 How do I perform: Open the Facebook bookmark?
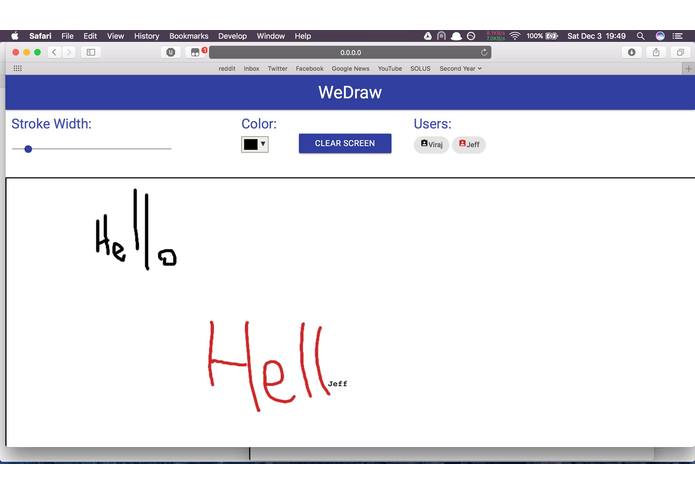(309, 69)
